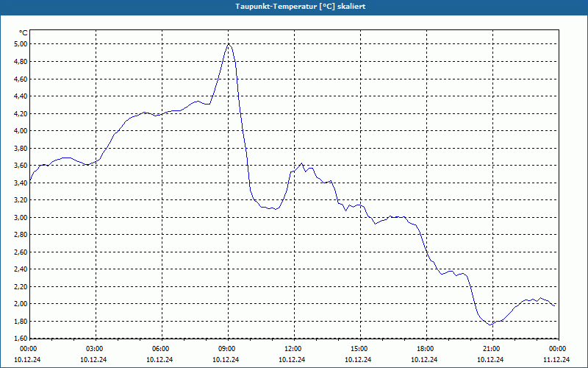
Task: Click the 2,60 y-axis label
Action: 21,252
